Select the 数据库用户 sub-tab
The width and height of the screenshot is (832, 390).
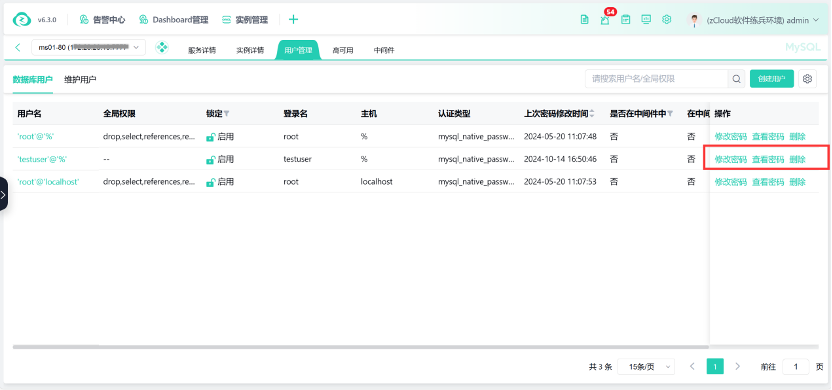(33, 80)
